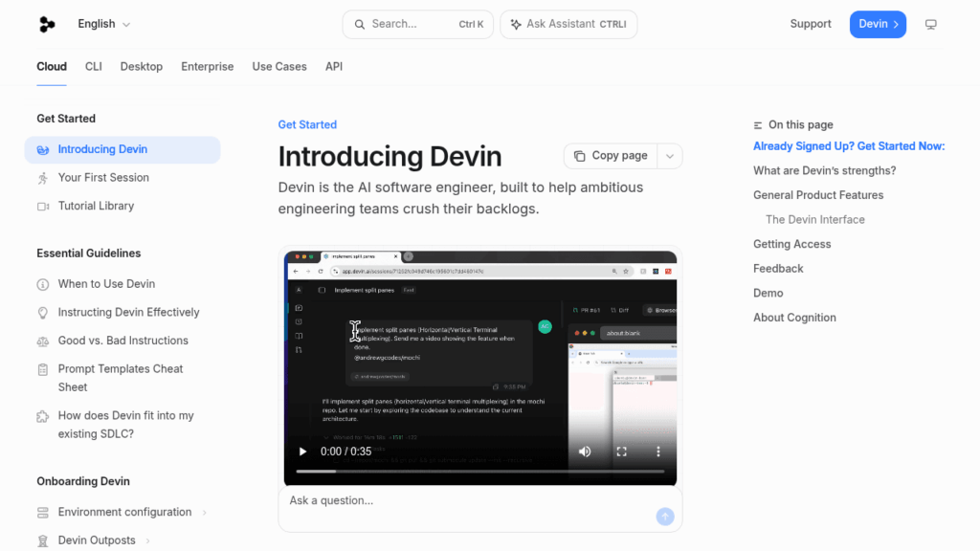
Task: Open How does Devin fit into my SDLC
Action: [x=125, y=425]
